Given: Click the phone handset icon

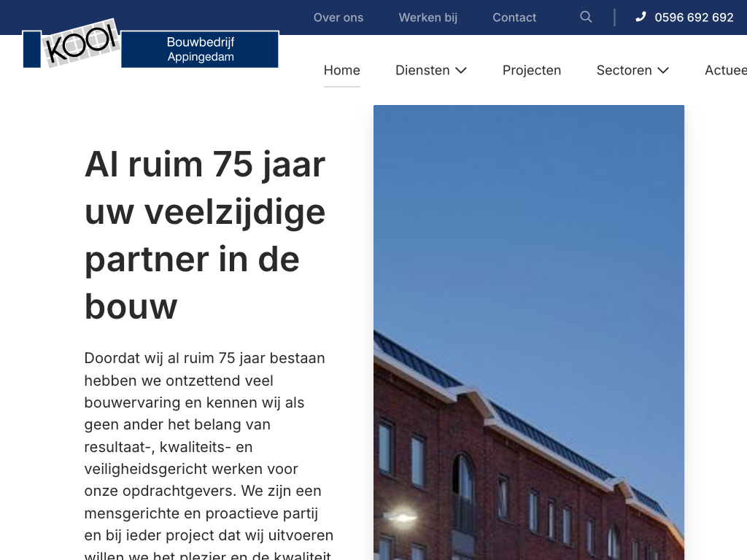Looking at the screenshot, I should (x=640, y=17).
